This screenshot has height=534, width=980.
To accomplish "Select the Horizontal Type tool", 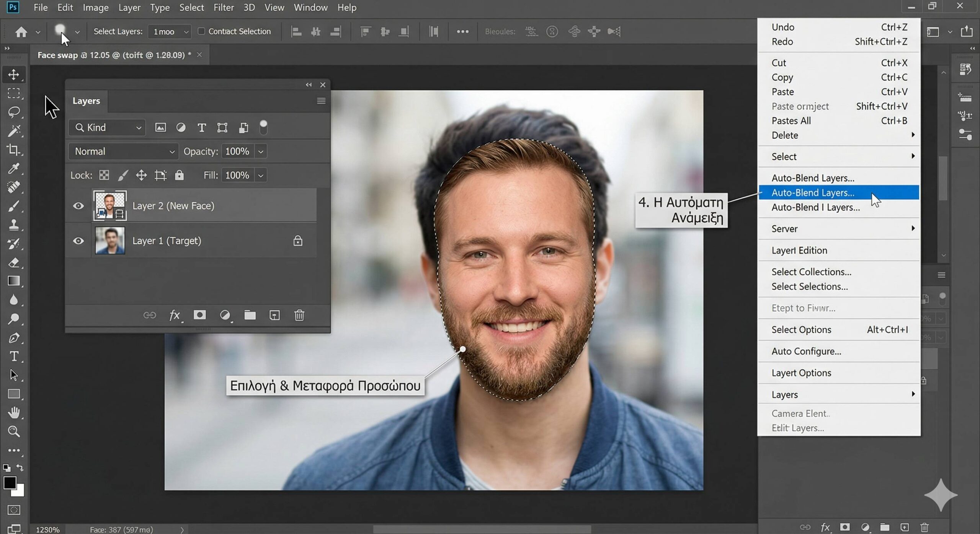I will 14,357.
